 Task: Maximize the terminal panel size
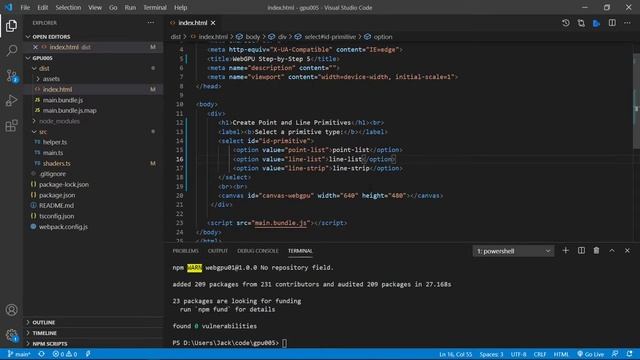coord(612,251)
